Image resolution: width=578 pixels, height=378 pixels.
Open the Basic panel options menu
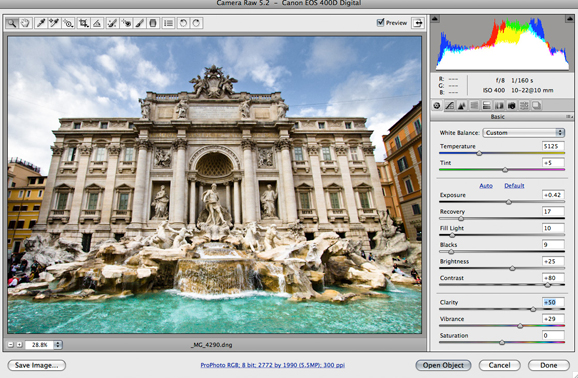tap(569, 117)
